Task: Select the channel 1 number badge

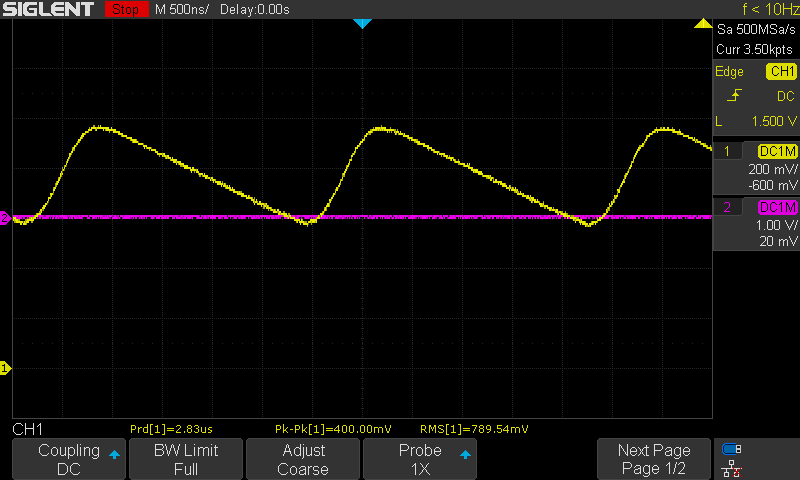Action: click(727, 151)
